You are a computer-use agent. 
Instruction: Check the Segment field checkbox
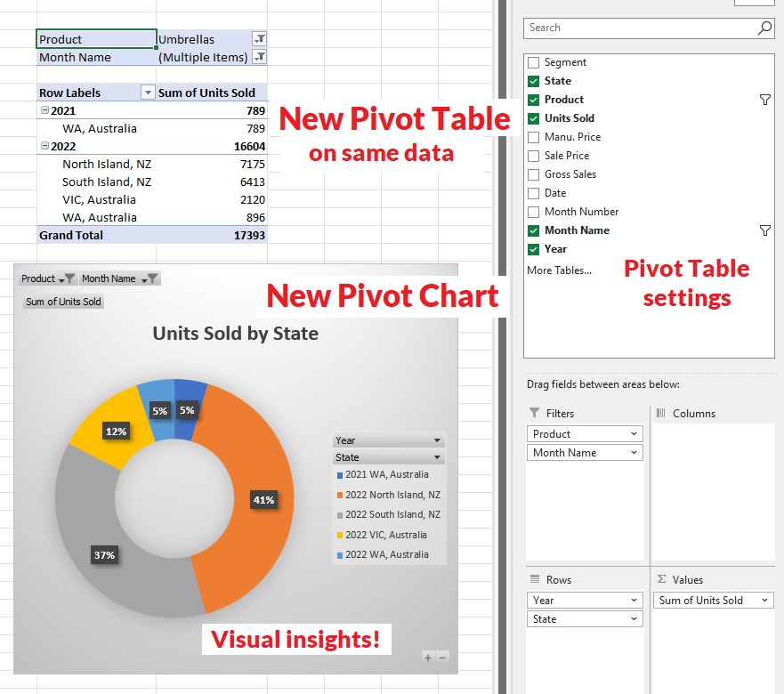(x=534, y=62)
